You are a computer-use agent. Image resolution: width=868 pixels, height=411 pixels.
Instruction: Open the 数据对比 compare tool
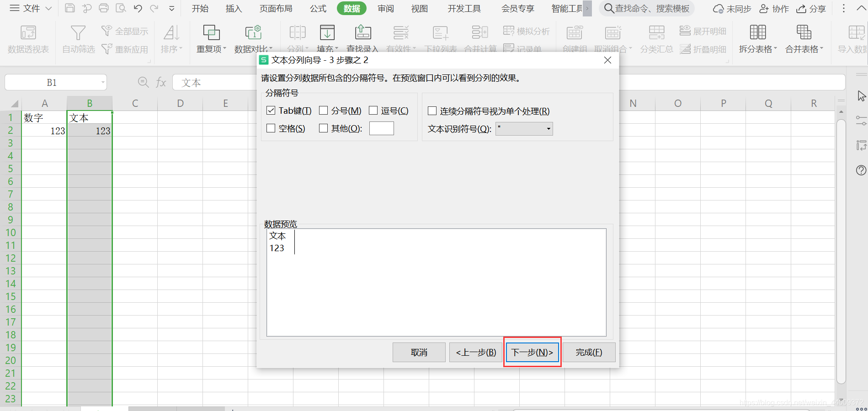coord(253,39)
